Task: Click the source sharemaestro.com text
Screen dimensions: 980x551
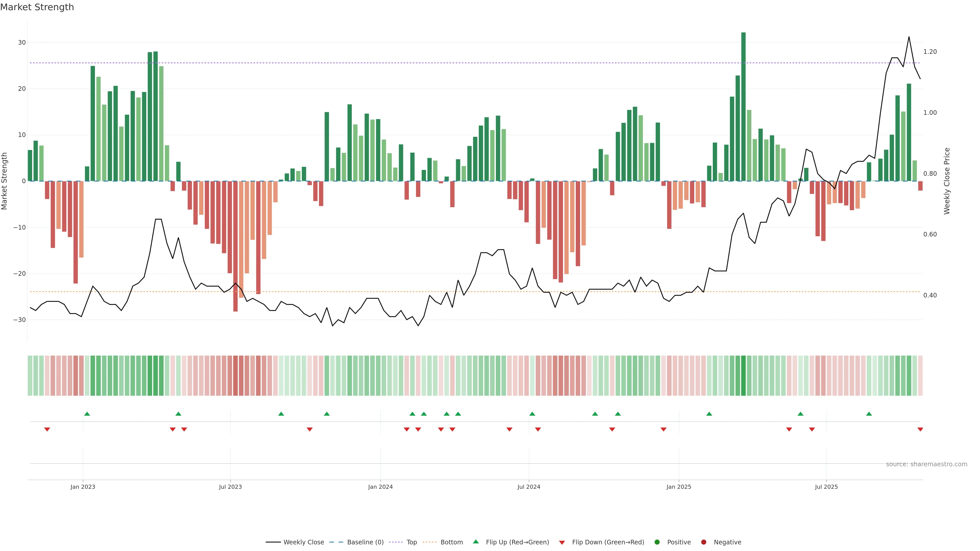Action: (x=926, y=464)
